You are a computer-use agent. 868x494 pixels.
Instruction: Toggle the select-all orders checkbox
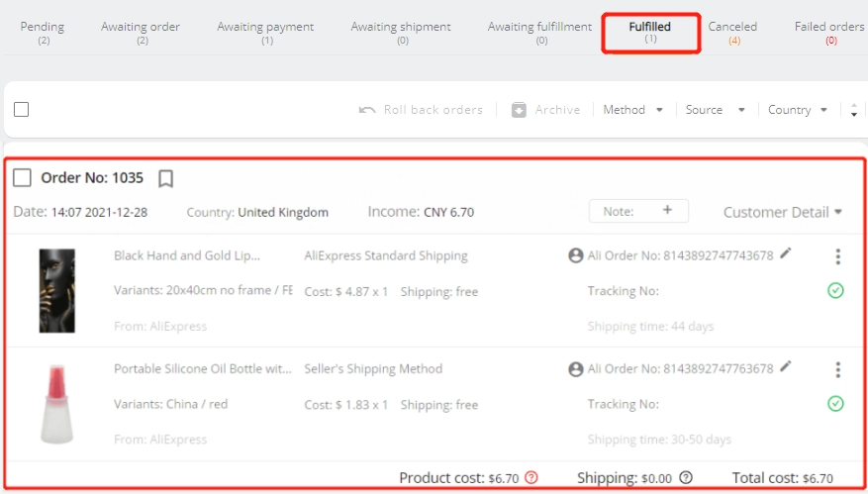[21, 109]
